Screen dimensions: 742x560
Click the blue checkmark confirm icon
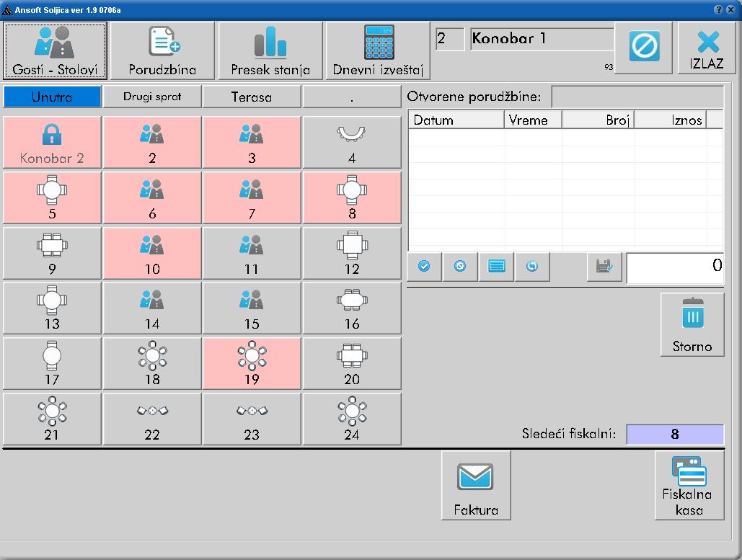[424, 267]
